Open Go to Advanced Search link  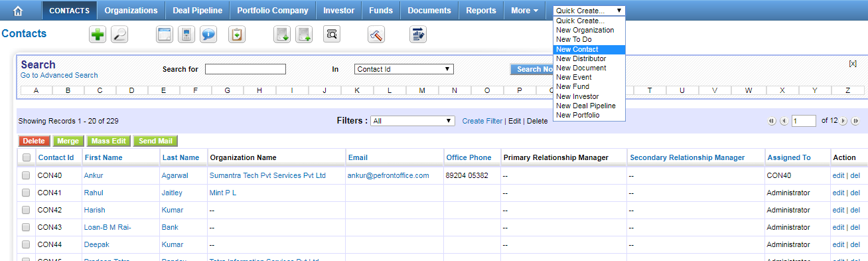(x=59, y=75)
